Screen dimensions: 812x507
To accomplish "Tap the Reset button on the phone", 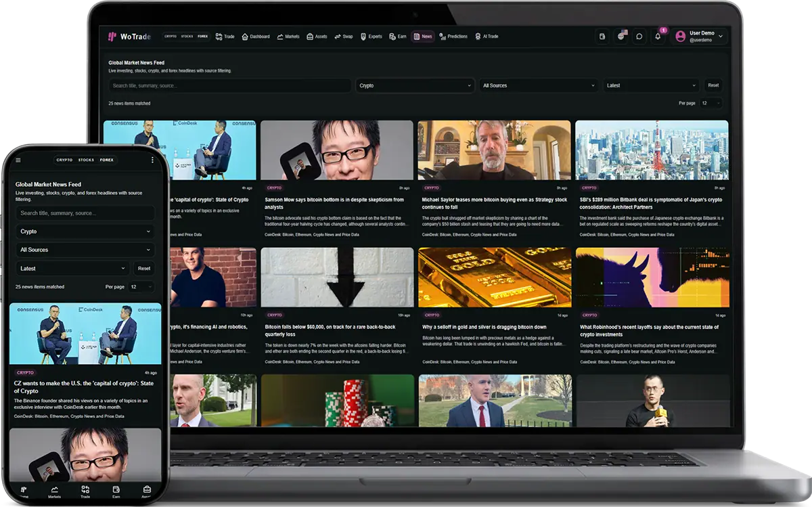I will pos(144,268).
